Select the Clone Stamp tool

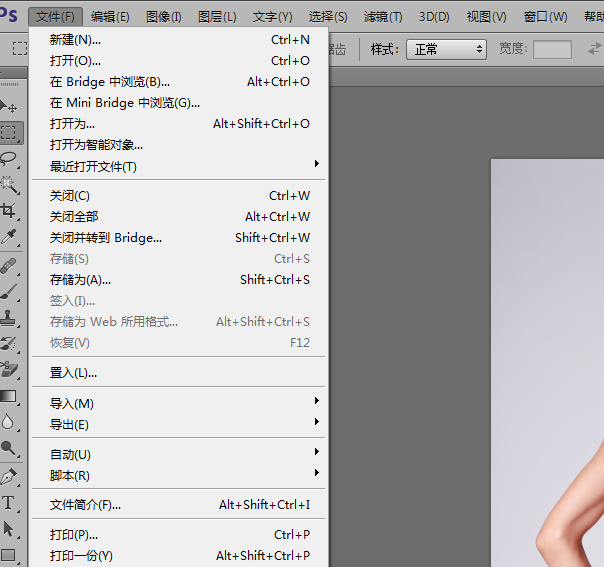[x=8, y=318]
